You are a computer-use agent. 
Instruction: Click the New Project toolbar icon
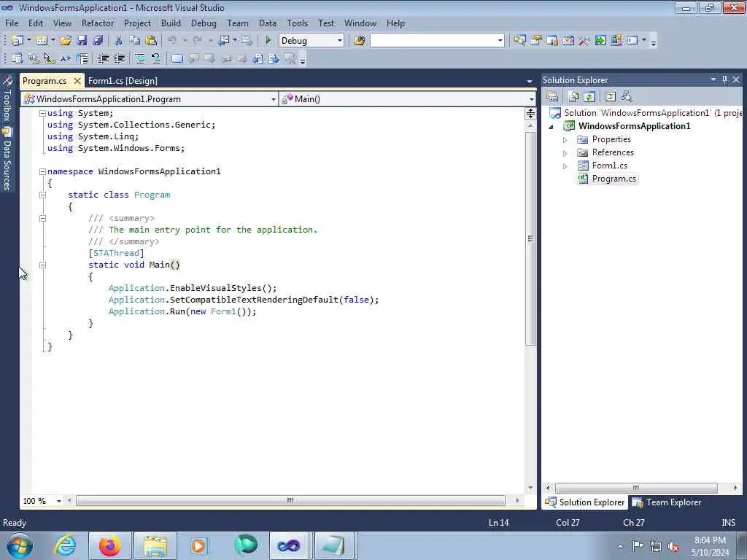click(x=18, y=41)
